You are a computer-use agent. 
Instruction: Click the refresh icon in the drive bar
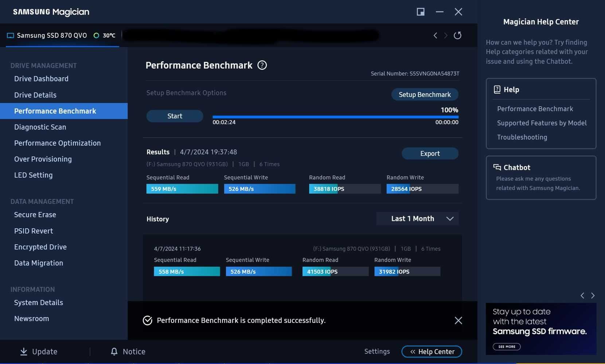[x=457, y=35]
